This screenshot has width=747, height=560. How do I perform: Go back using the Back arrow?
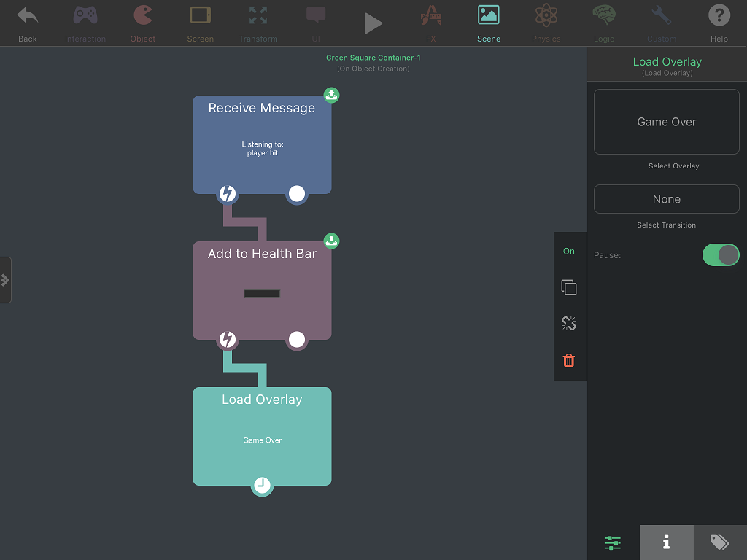pyautogui.click(x=28, y=23)
